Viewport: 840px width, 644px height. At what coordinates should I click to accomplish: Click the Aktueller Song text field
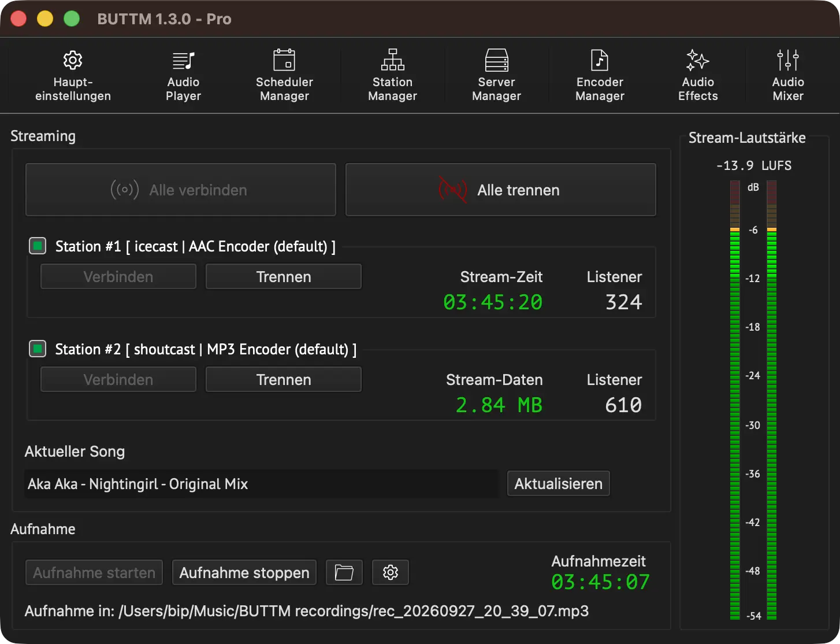[261, 484]
